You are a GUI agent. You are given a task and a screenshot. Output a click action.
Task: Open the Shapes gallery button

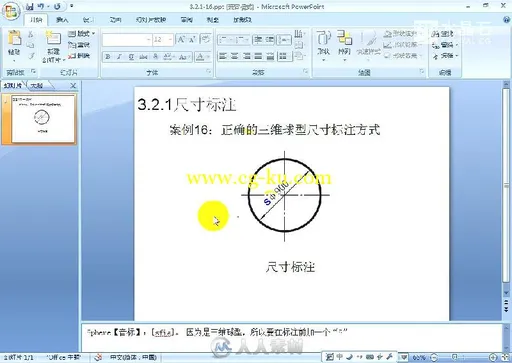pos(323,46)
